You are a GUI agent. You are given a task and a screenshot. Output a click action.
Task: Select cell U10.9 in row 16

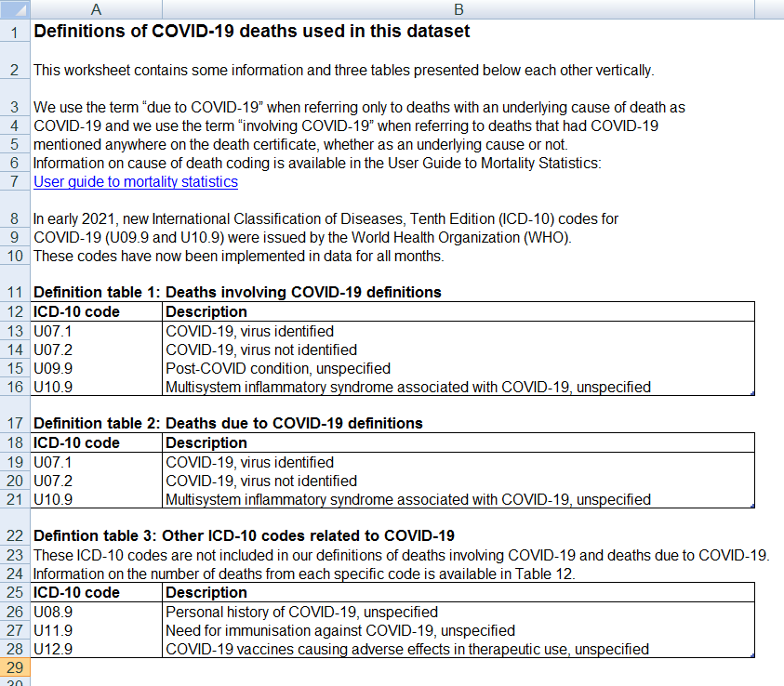(96, 387)
